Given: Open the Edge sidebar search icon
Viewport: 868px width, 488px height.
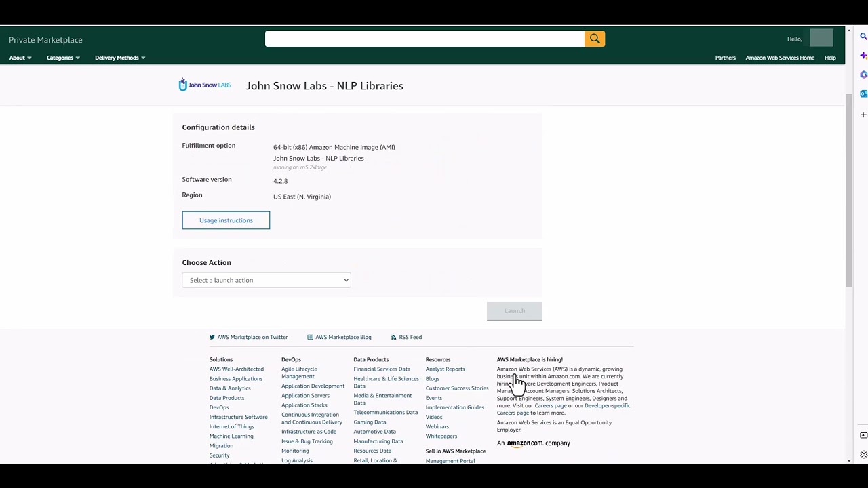Looking at the screenshot, I should coord(863,37).
